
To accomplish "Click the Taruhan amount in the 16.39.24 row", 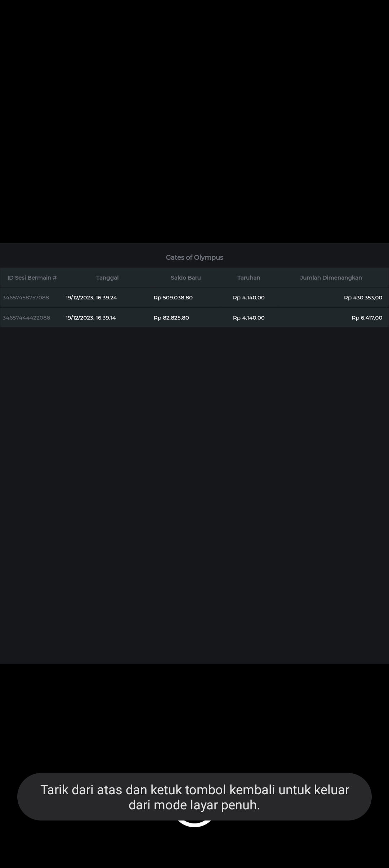I will coord(249,298).
